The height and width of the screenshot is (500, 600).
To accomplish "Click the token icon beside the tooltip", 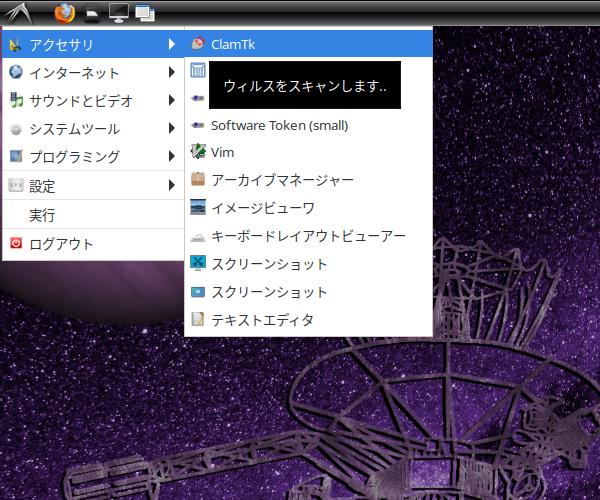I will pyautogui.click(x=198, y=98).
